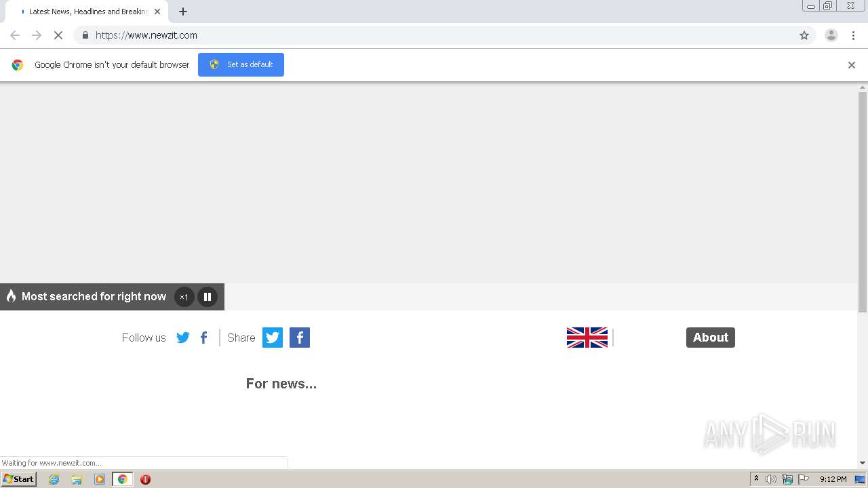868x488 pixels.
Task: Open the About page
Action: click(711, 338)
